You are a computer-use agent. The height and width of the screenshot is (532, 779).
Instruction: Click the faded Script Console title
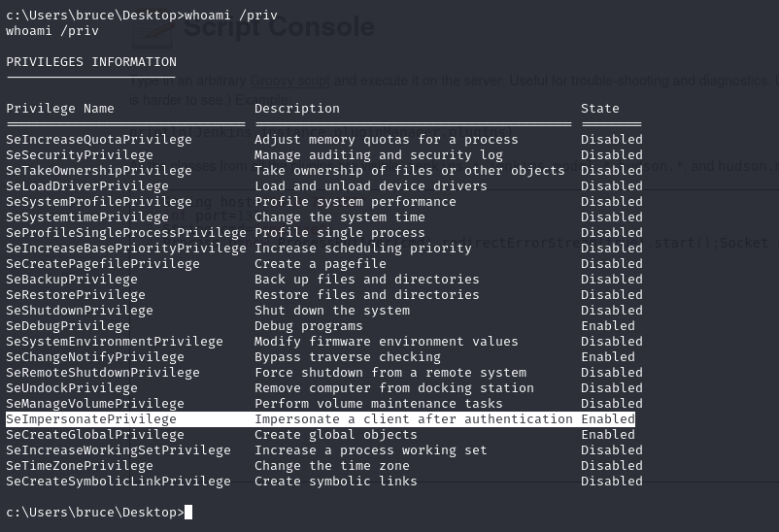(279, 26)
